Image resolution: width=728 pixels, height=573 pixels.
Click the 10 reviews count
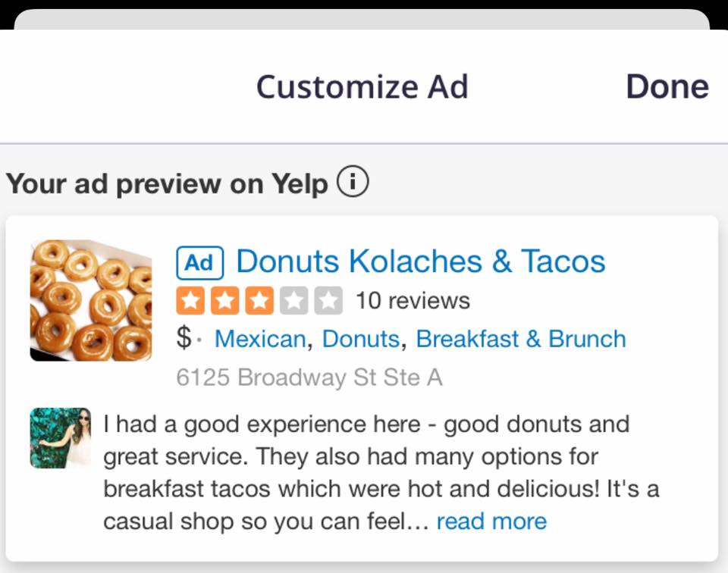click(413, 301)
